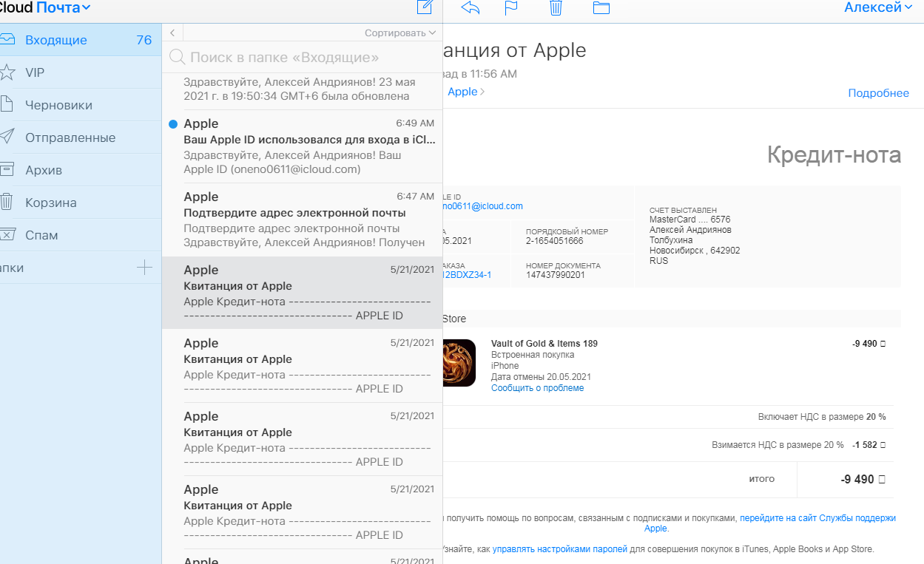
Task: Open управлять настройками паролей link
Action: [560, 549]
